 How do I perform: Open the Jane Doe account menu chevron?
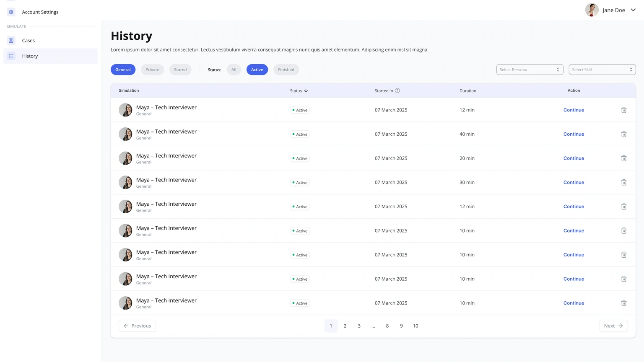click(x=633, y=10)
